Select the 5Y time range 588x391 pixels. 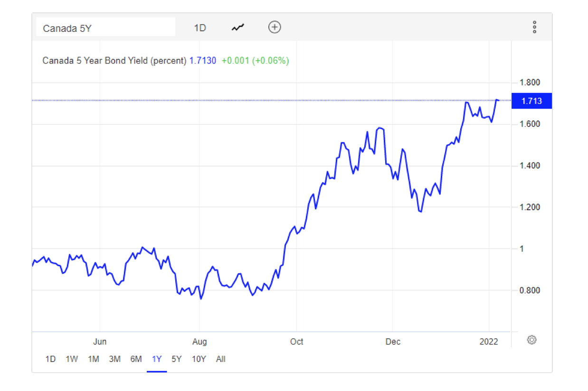pos(176,359)
